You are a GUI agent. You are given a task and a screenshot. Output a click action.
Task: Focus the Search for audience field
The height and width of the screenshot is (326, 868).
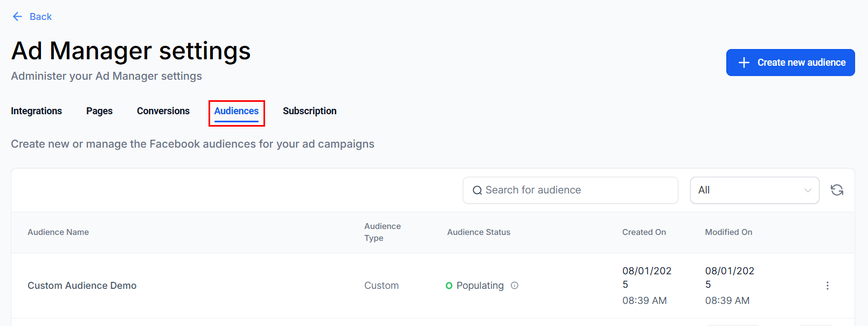[577, 190]
